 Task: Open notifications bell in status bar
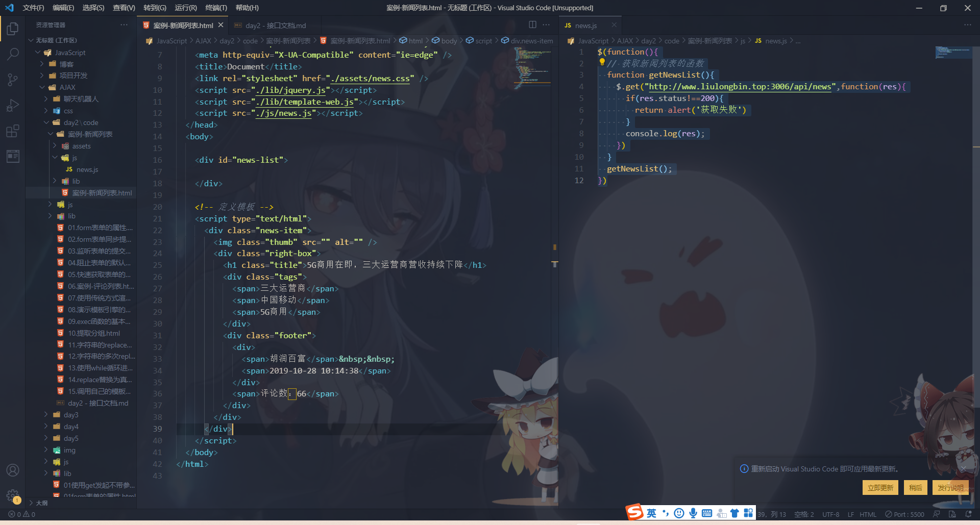tap(968, 514)
